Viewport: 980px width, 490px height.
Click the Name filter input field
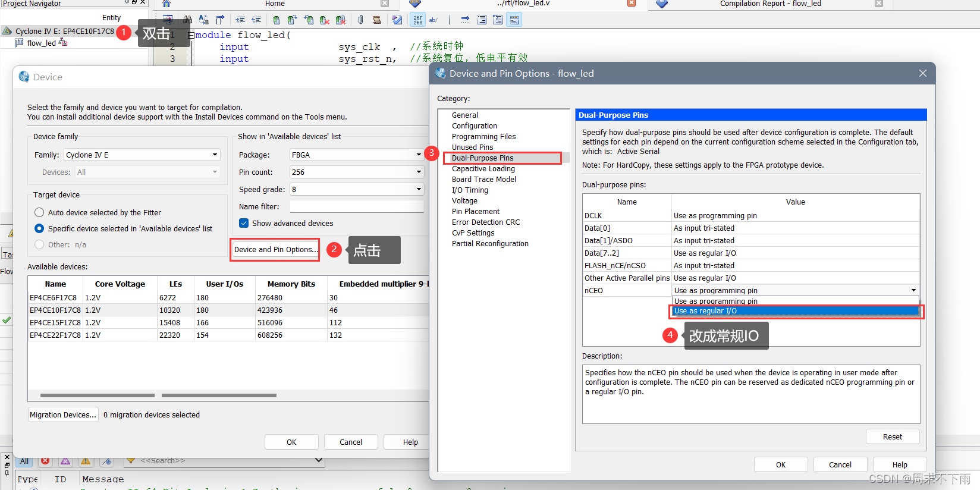coord(357,206)
